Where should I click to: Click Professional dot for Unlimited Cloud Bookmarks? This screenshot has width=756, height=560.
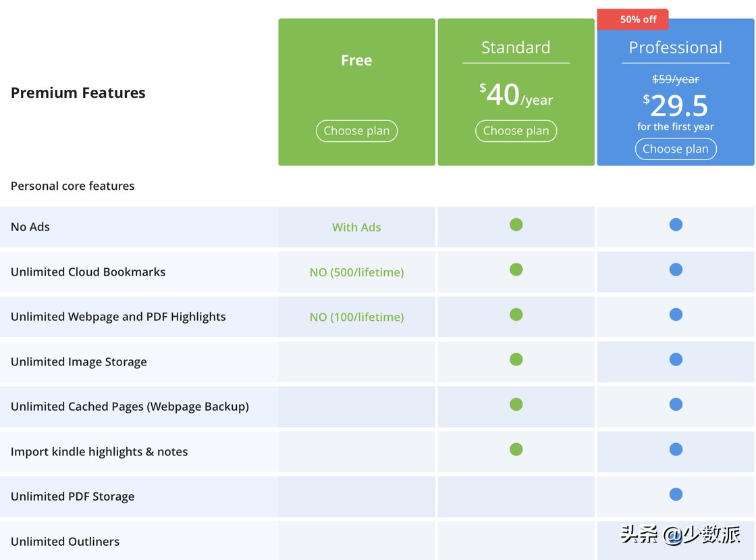point(676,270)
